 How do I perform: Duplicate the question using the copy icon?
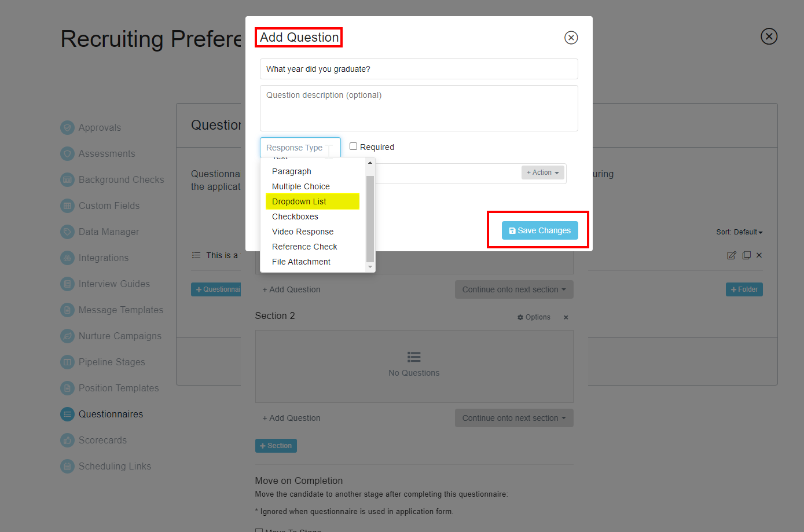click(x=746, y=255)
